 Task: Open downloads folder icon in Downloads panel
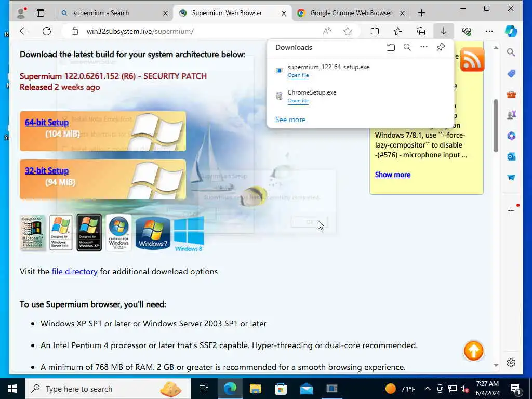click(x=391, y=47)
